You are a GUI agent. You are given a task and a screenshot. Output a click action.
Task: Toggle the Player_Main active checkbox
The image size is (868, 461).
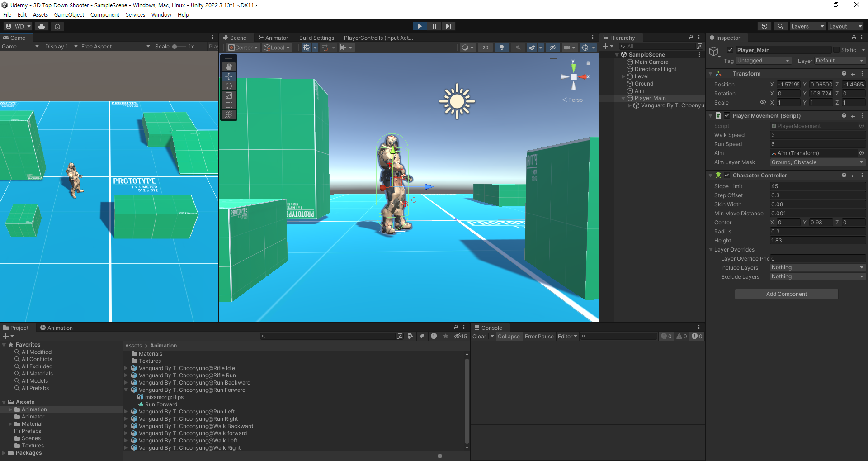click(730, 50)
